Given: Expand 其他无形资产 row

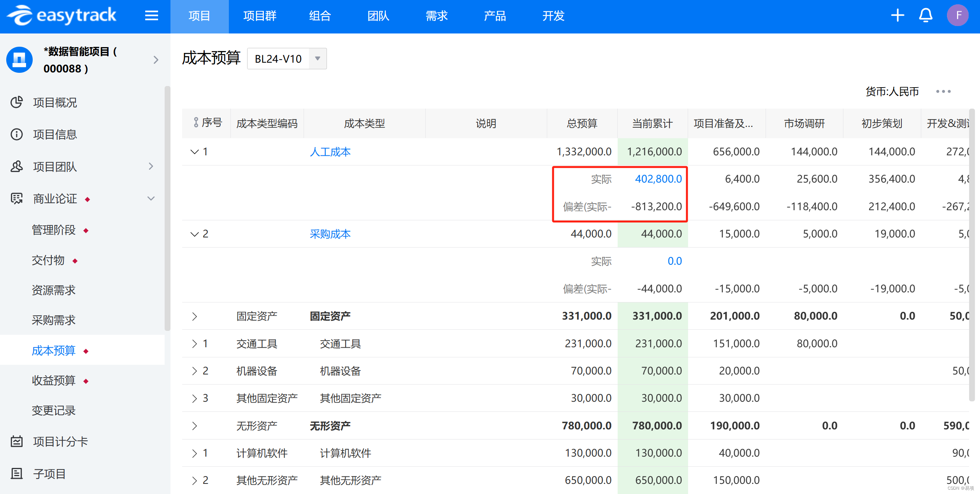Looking at the screenshot, I should coord(195,480).
